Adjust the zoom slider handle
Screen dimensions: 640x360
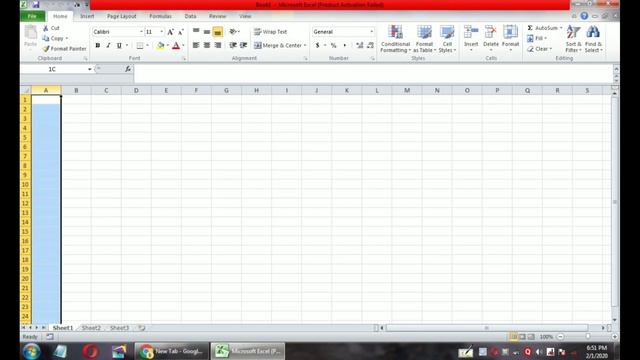coord(588,337)
